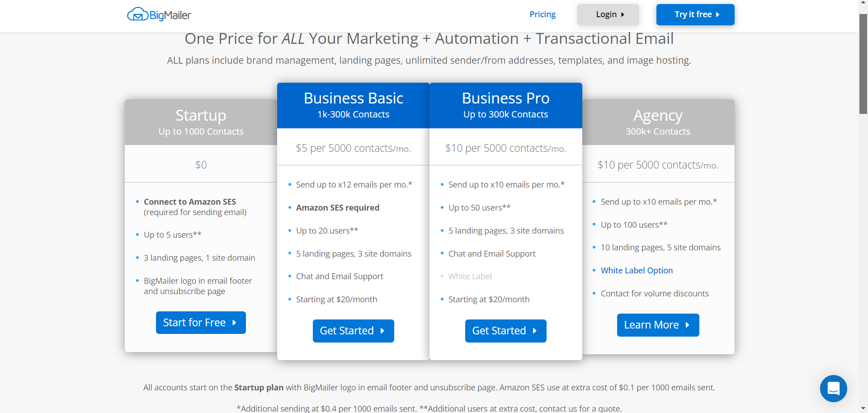This screenshot has height=413, width=868.
Task: Click Learn More on Agency plan
Action: point(658,325)
